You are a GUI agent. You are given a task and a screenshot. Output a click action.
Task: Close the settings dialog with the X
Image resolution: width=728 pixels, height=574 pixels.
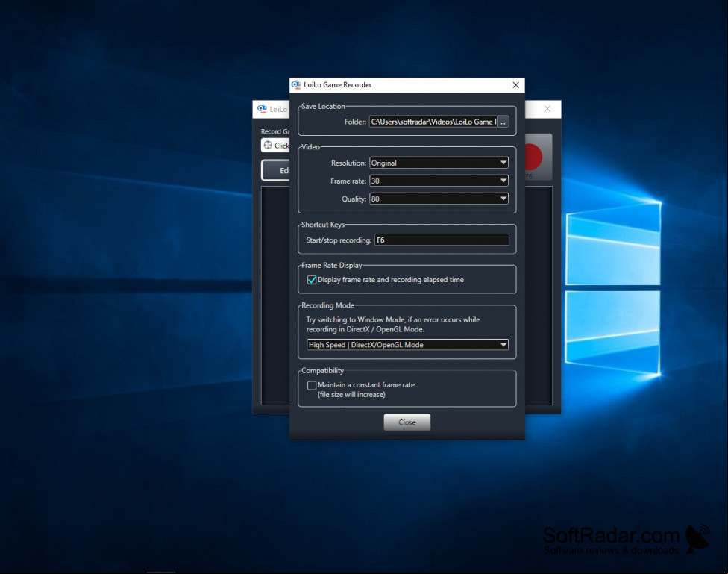point(515,84)
